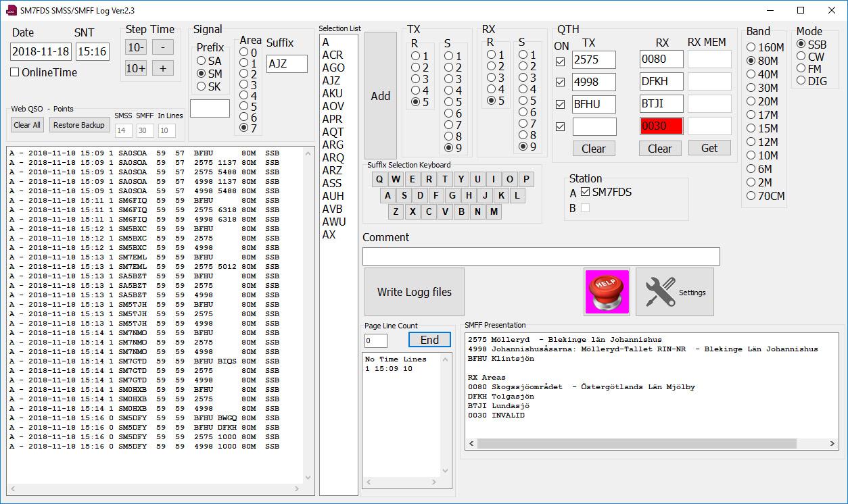Image resolution: width=848 pixels, height=504 pixels.
Task: Click the red HELP button icon
Action: (x=607, y=292)
